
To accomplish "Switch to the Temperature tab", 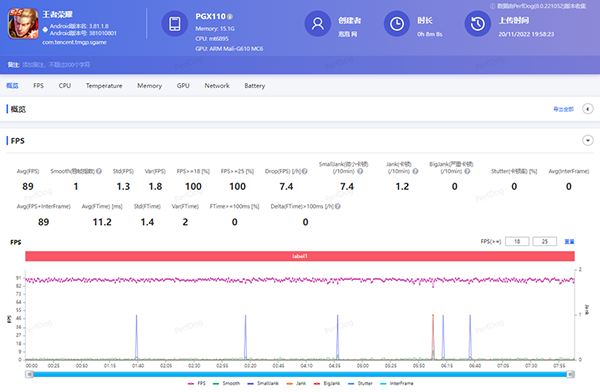I will pyautogui.click(x=104, y=86).
